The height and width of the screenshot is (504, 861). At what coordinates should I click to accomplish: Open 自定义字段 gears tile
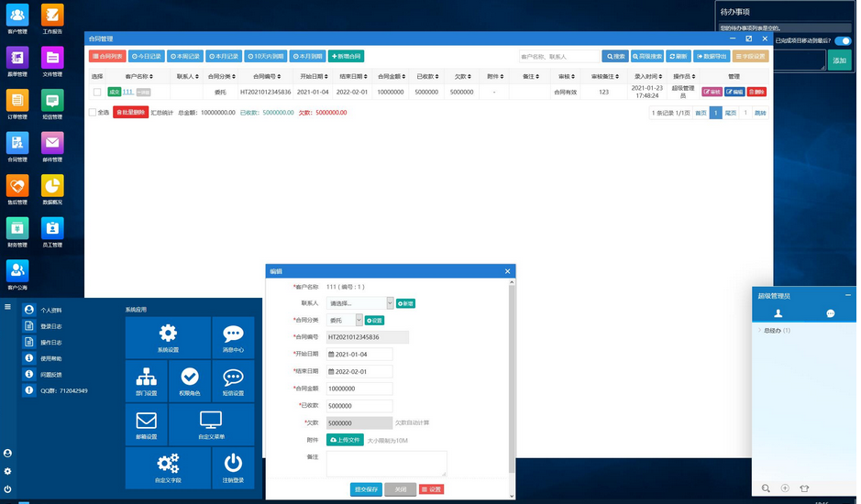pos(168,467)
